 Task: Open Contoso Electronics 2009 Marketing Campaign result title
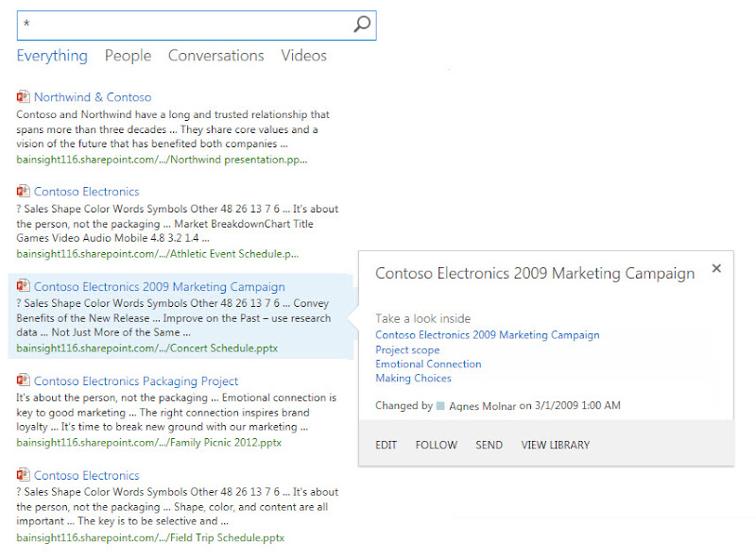[x=159, y=287]
